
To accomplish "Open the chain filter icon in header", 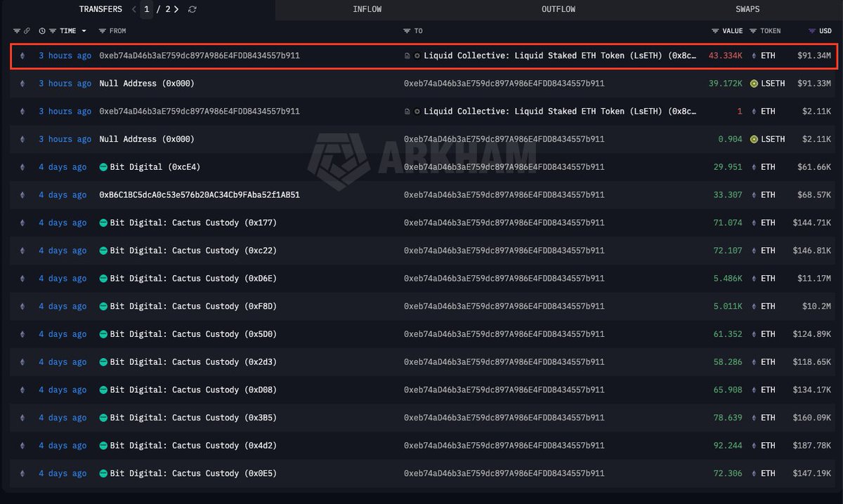I will 17,31.
